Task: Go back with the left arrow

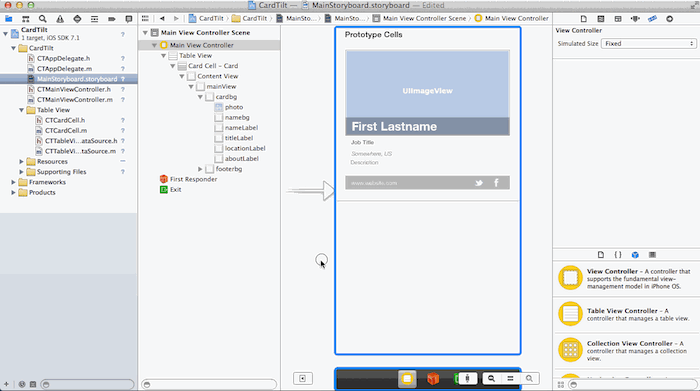Action: click(162, 18)
